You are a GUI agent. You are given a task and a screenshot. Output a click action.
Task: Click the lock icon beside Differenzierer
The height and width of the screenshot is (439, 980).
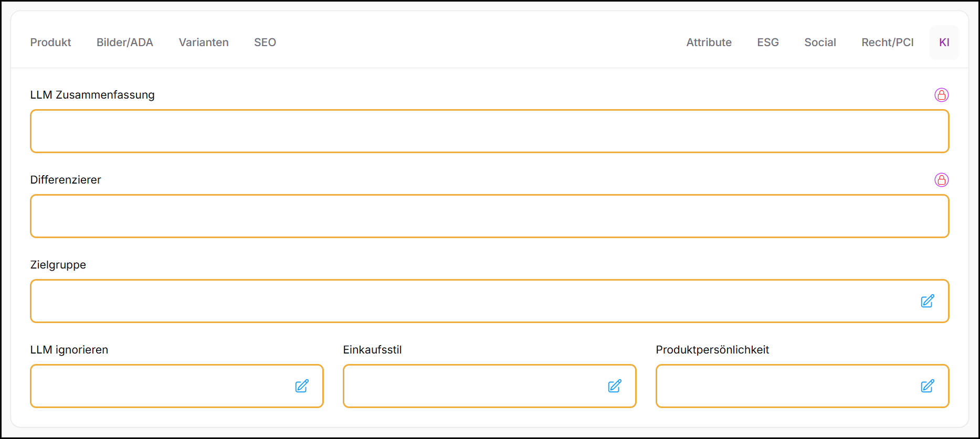[x=941, y=180]
